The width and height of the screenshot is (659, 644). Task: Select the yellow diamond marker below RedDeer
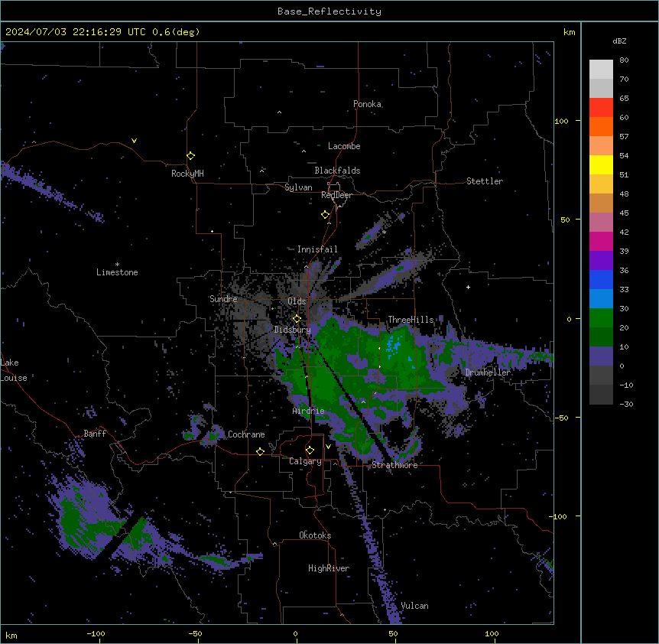tap(326, 215)
